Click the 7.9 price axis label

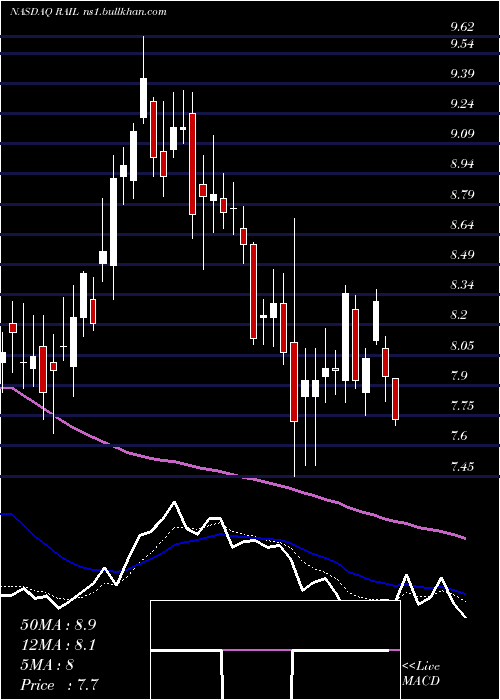459,376
